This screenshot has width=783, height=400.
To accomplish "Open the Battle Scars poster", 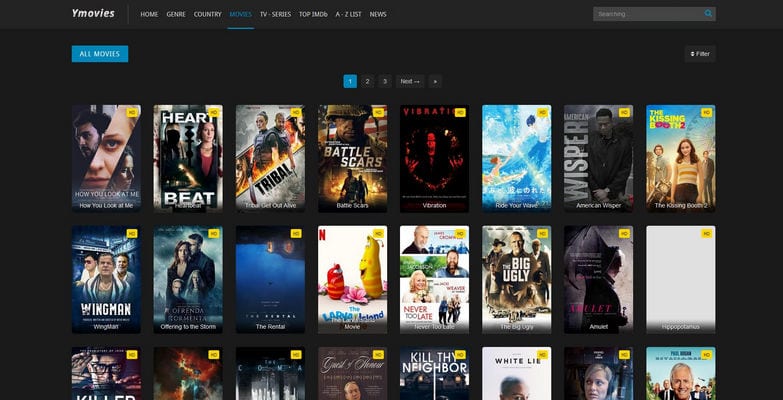I will [x=353, y=158].
